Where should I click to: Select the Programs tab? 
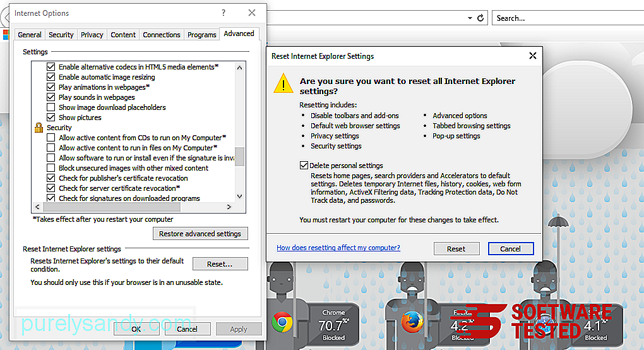pos(201,35)
